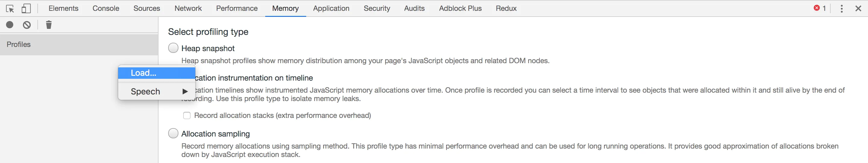Screen dimensions: 868x163
Task: Select the Heap snapshot radio button
Action: 173,48
